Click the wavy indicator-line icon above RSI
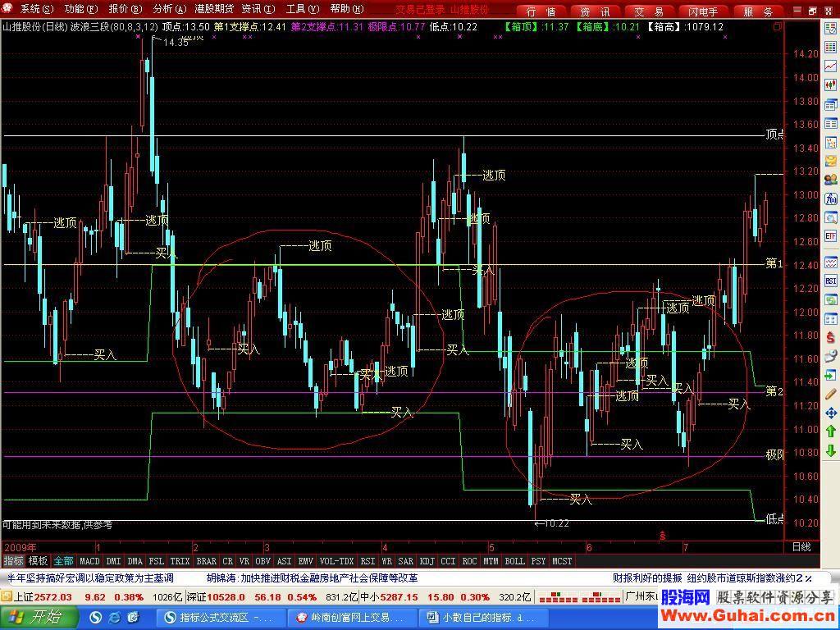840x630 pixels. click(x=830, y=262)
